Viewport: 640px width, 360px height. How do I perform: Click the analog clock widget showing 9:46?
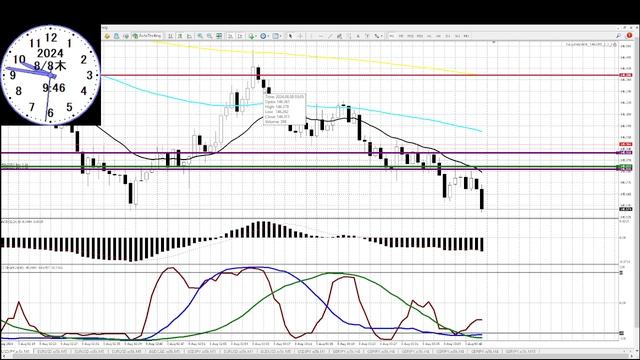pyautogui.click(x=50, y=75)
